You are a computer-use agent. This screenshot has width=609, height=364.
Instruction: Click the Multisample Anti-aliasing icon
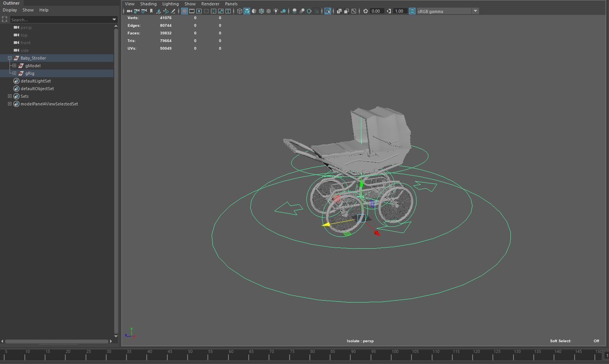pos(309,11)
